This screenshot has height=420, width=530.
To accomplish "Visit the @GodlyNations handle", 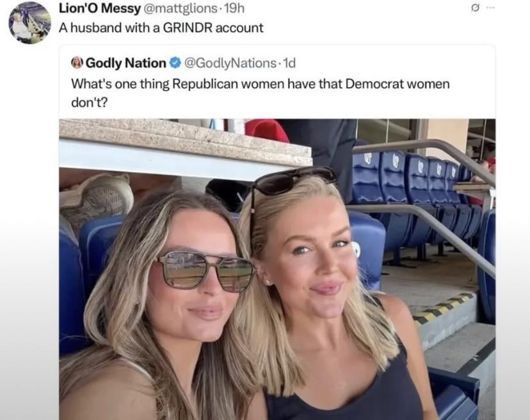I will click(x=230, y=63).
